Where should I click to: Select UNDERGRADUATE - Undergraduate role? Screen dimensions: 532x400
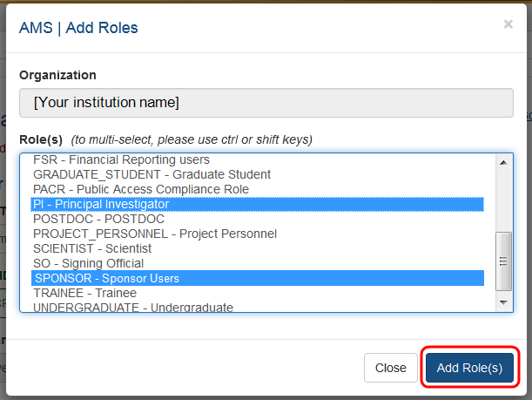click(132, 307)
